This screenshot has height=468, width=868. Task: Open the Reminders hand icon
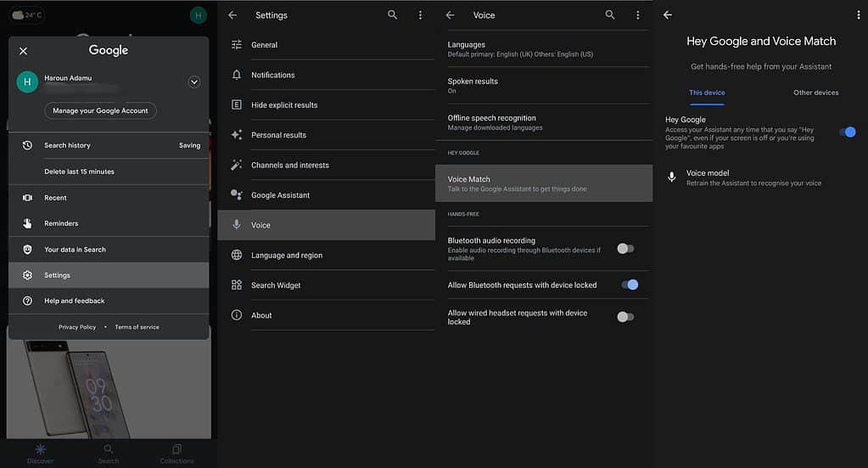(27, 223)
